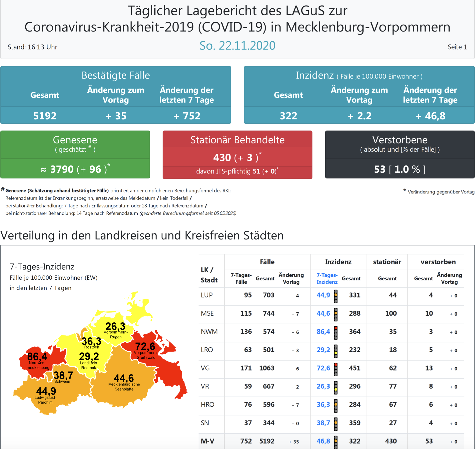The width and height of the screenshot is (476, 449).
Task: Click the 72,6 incidence value for VG
Action: (x=323, y=368)
